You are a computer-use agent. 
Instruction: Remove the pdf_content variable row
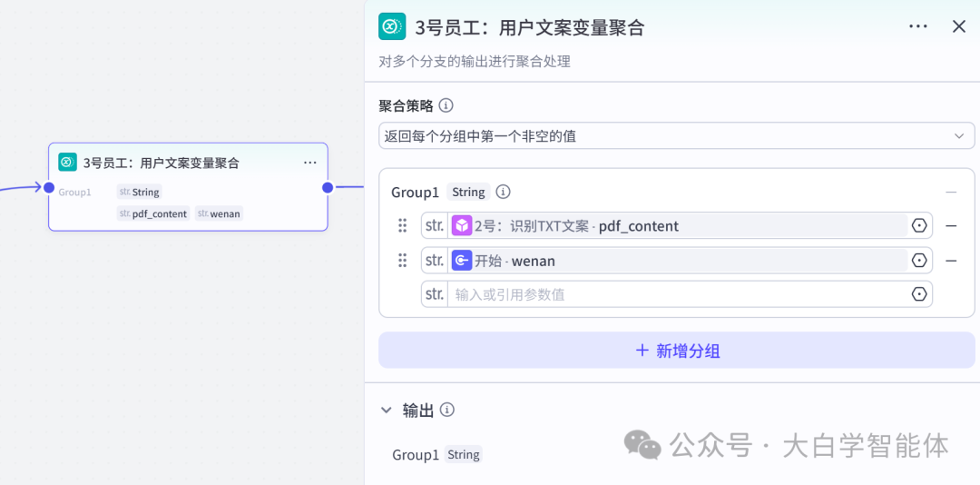[x=951, y=225]
